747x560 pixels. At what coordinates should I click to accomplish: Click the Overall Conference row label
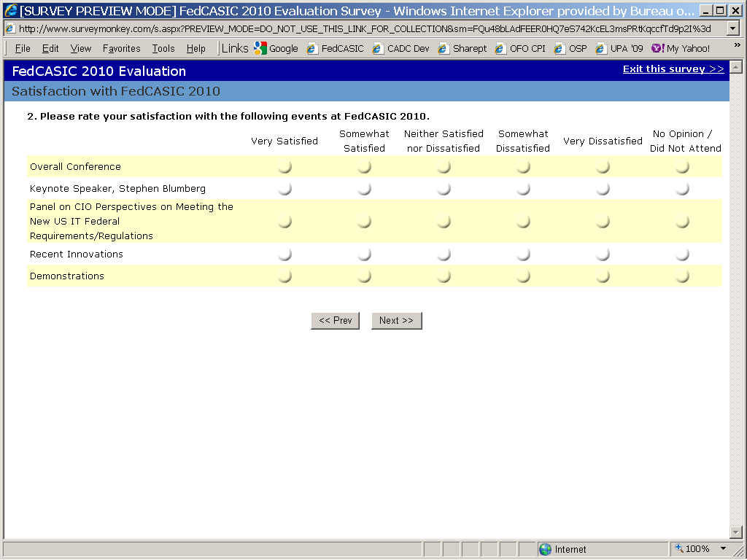[75, 167]
